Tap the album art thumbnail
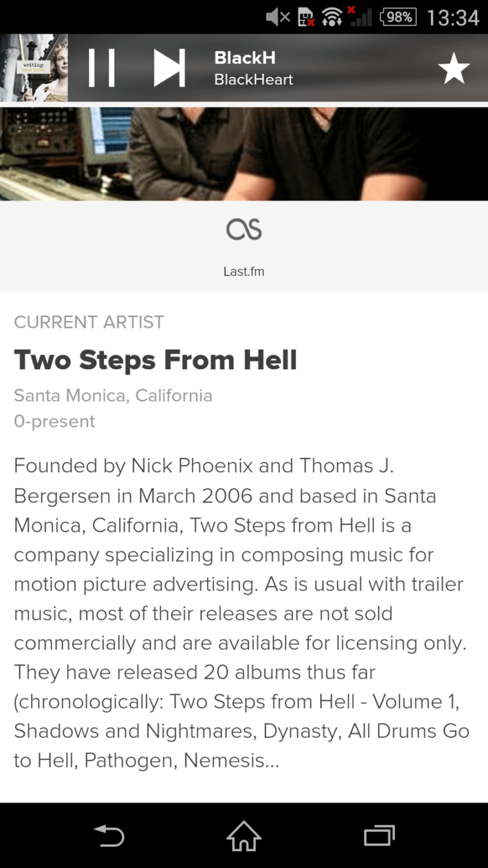 (x=34, y=68)
